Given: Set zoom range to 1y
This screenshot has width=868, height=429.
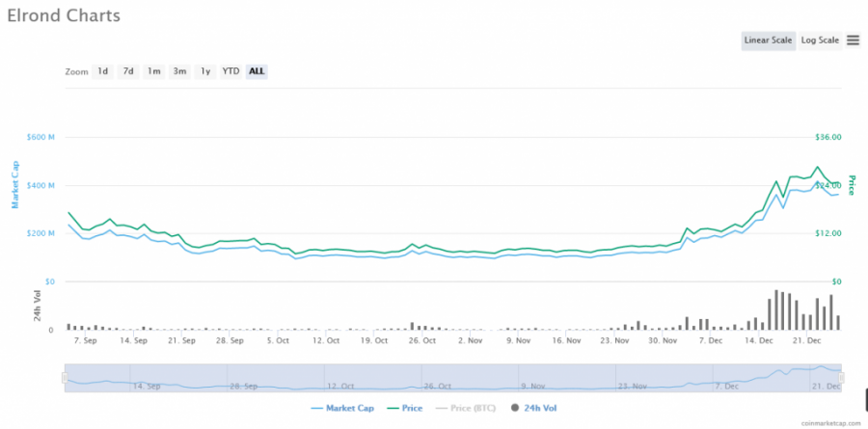Looking at the screenshot, I should (204, 71).
